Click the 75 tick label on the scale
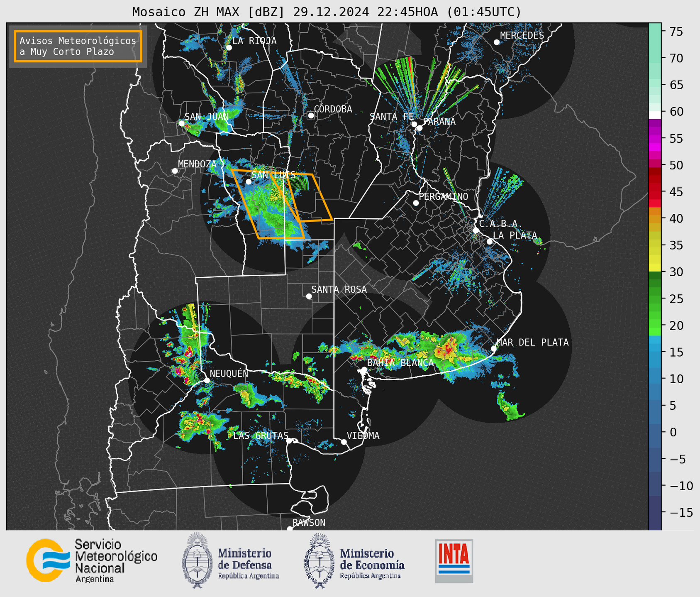Image resolution: width=700 pixels, height=597 pixels. [x=676, y=32]
